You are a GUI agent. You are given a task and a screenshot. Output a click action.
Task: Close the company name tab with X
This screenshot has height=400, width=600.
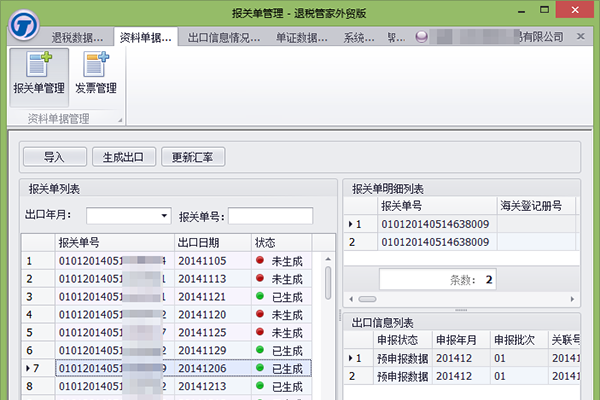point(580,37)
